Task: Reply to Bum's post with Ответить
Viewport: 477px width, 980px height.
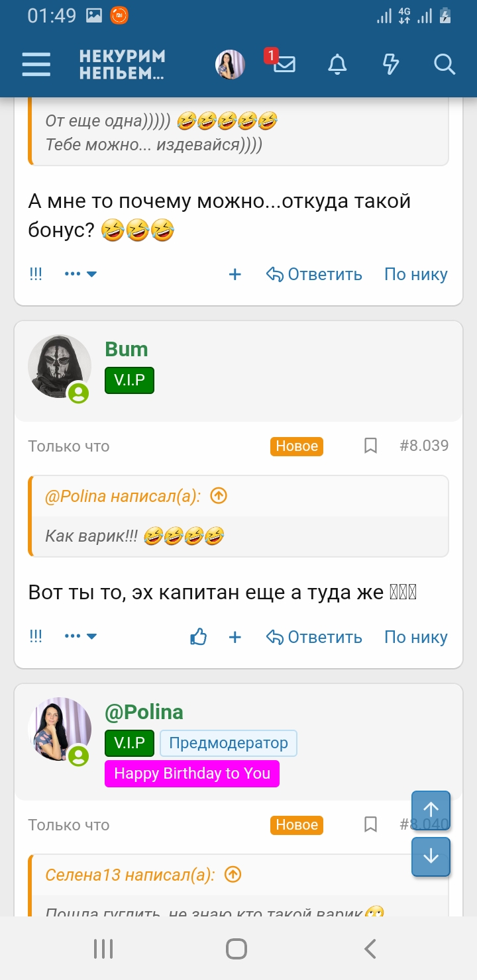Action: point(314,637)
